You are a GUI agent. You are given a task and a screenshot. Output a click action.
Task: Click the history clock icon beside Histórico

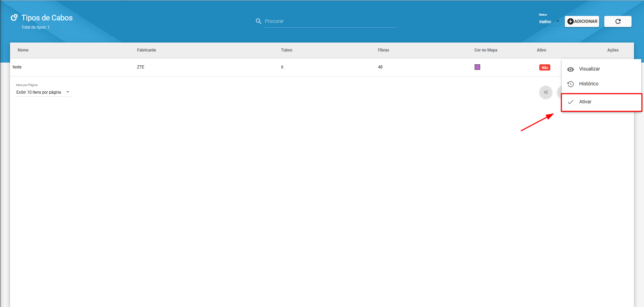tap(571, 84)
